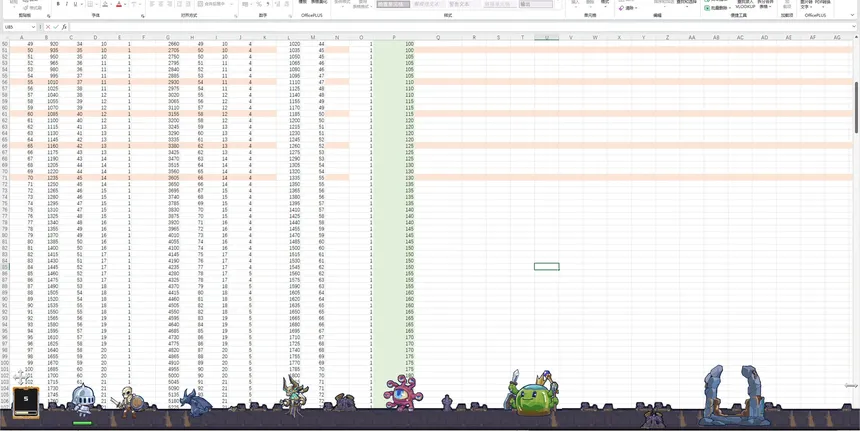
Task: Apply fill color with the paint bucket
Action: [105, 4]
